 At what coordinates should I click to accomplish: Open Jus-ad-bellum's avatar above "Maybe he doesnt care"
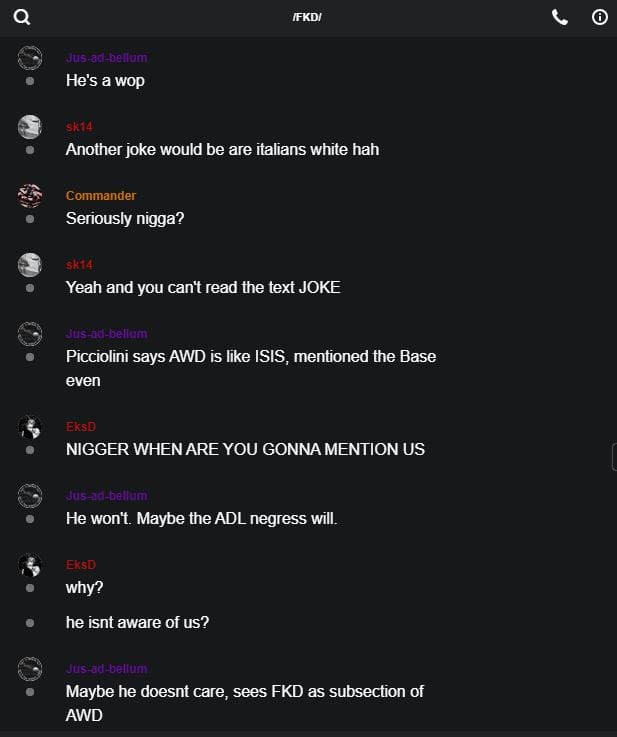click(30, 668)
